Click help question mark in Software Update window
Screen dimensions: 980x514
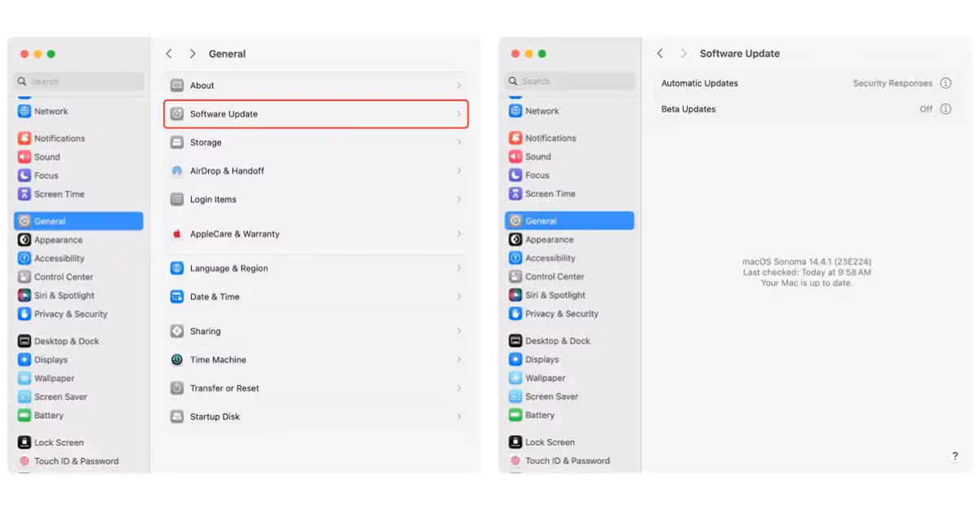pyautogui.click(x=955, y=457)
